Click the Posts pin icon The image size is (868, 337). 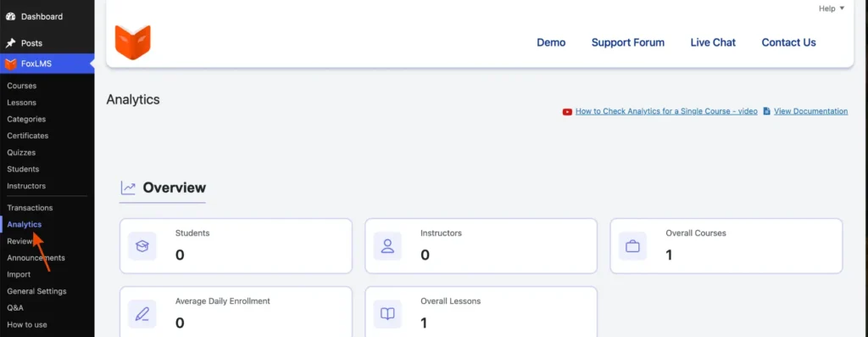click(x=10, y=43)
